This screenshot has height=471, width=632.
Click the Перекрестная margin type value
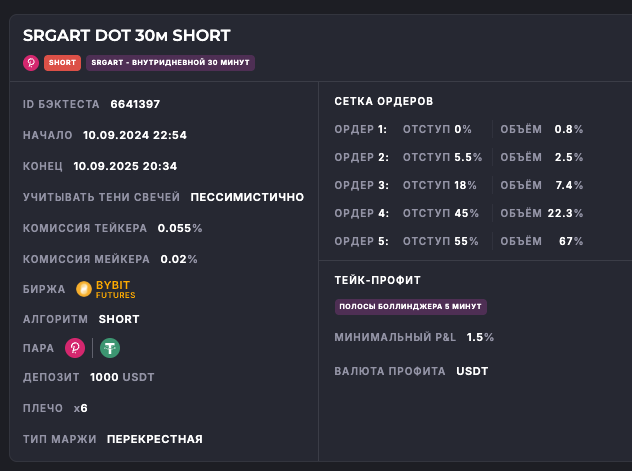155,439
